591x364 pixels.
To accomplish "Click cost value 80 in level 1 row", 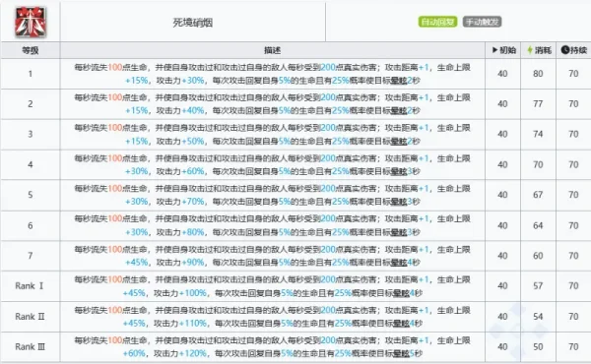I will (x=538, y=74).
